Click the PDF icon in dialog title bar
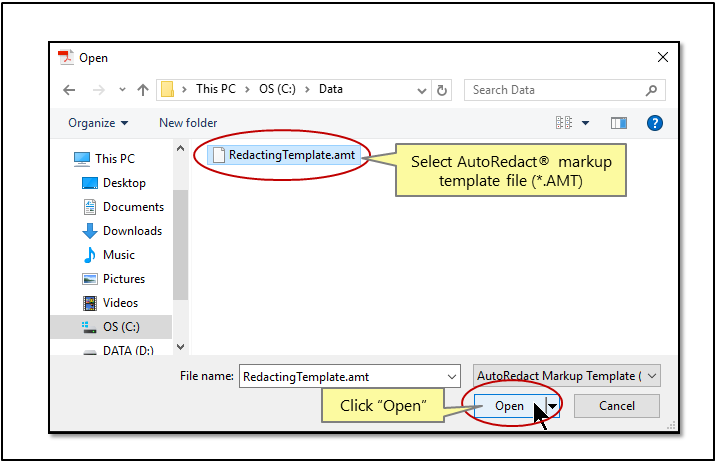The width and height of the screenshot is (718, 463). click(x=65, y=58)
